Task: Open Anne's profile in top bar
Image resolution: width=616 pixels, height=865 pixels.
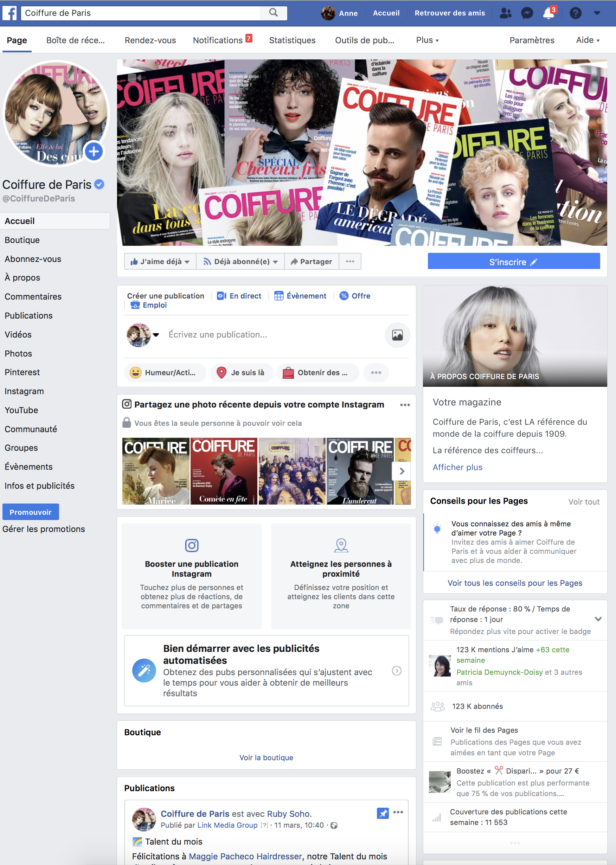Action: click(340, 13)
